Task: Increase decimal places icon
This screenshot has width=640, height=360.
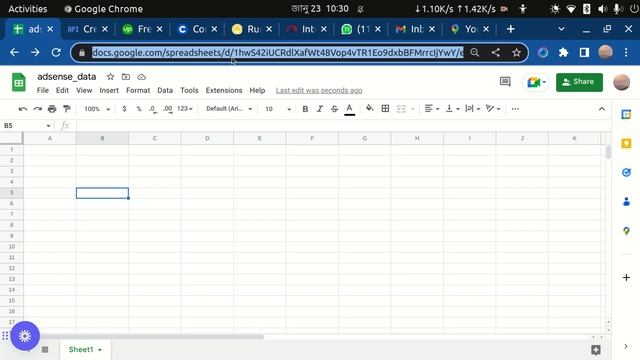Action: 167,109
